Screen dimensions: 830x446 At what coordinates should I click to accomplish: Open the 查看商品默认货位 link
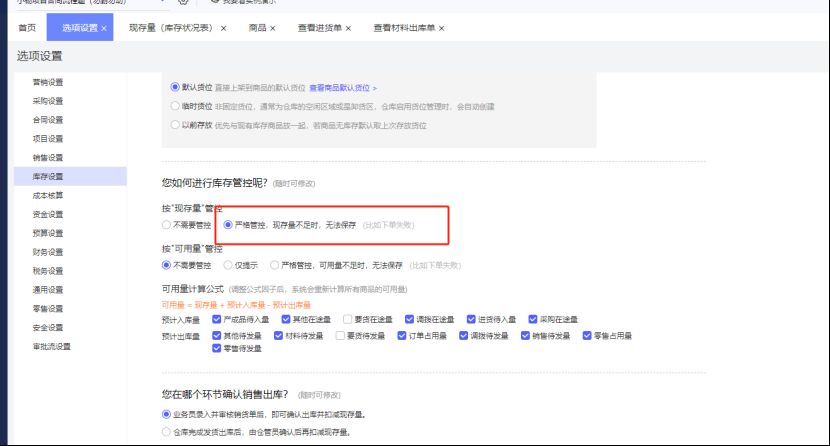tap(343, 88)
